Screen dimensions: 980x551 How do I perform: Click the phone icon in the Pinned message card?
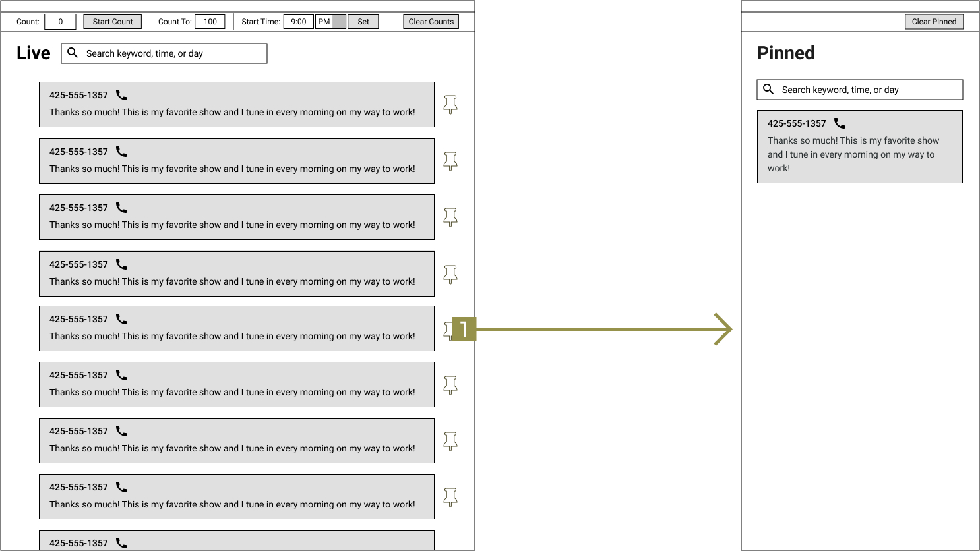pos(840,123)
